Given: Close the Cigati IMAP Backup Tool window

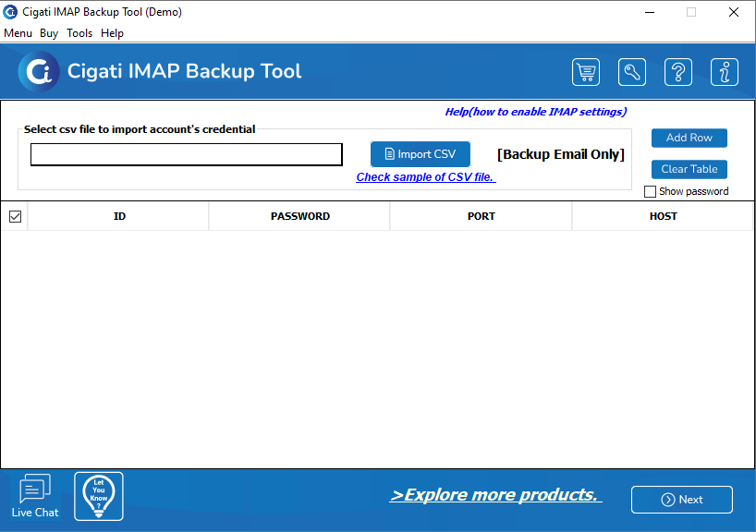Looking at the screenshot, I should point(733,12).
